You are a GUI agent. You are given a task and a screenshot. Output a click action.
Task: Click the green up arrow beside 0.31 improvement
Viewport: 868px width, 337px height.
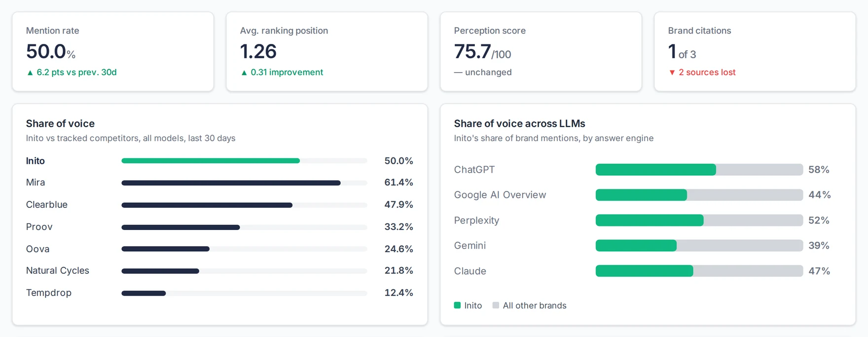tap(244, 73)
